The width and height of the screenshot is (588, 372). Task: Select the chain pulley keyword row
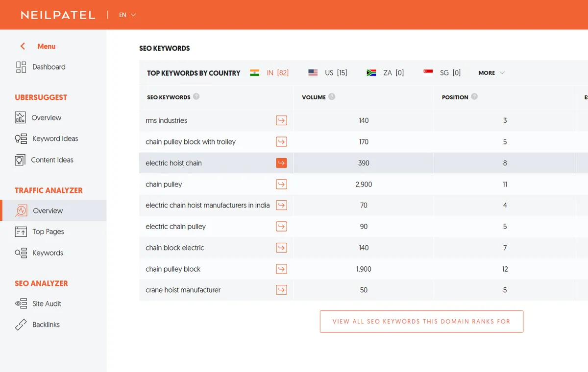click(x=364, y=184)
